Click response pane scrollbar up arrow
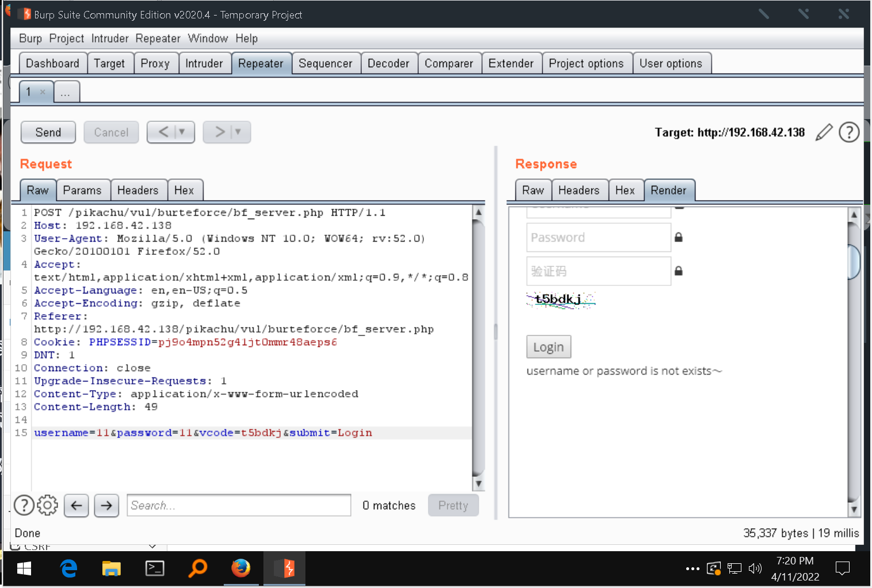This screenshot has width=872, height=588. pyautogui.click(x=854, y=215)
